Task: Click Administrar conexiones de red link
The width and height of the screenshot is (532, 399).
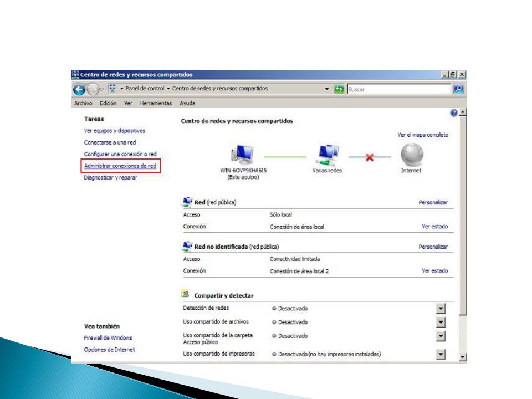Action: pyautogui.click(x=120, y=166)
